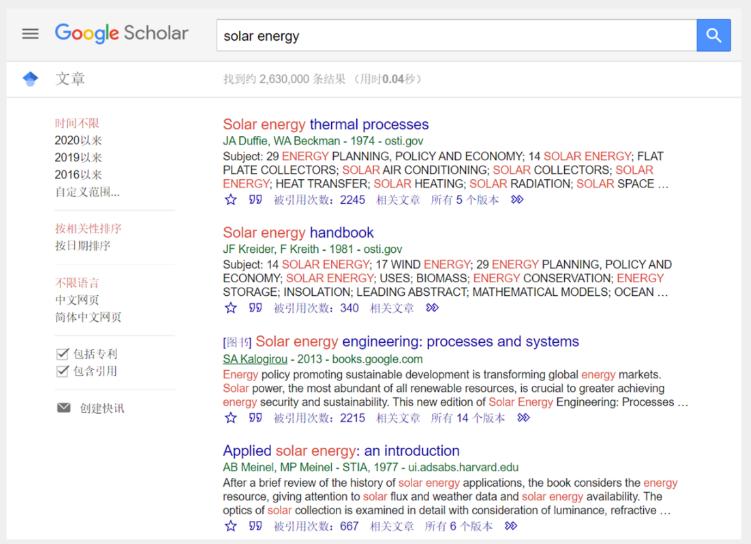Expand more options for Applied solar energy
The width and height of the screenshot is (751, 544).
click(511, 526)
